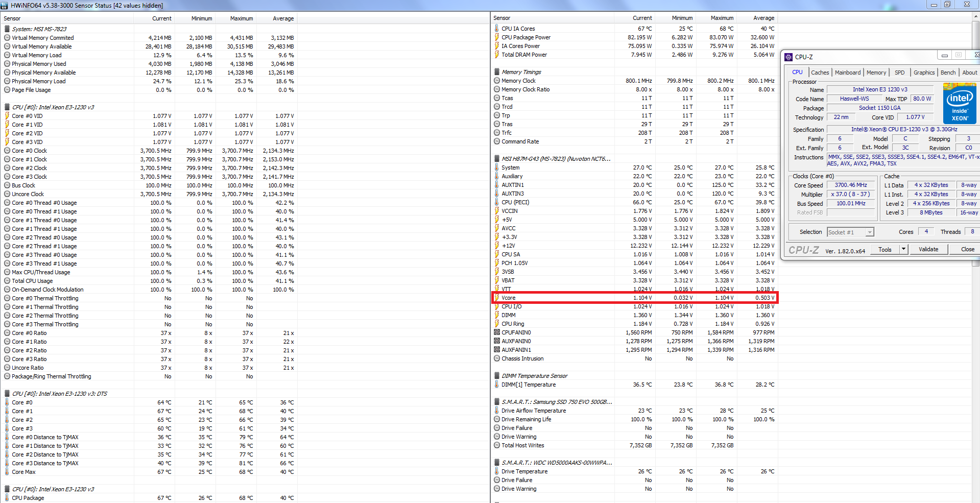Click the Bus Clock sensor icon
This screenshot has width=980, height=503.
point(7,185)
